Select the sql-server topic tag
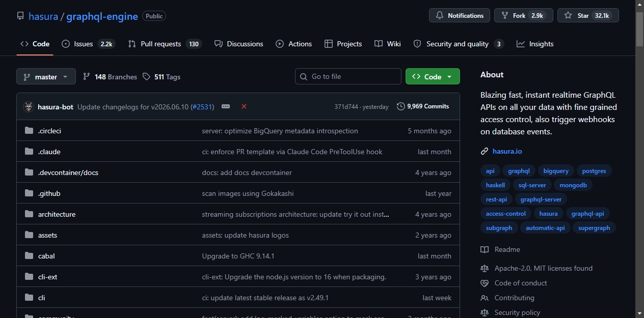 tap(532, 185)
